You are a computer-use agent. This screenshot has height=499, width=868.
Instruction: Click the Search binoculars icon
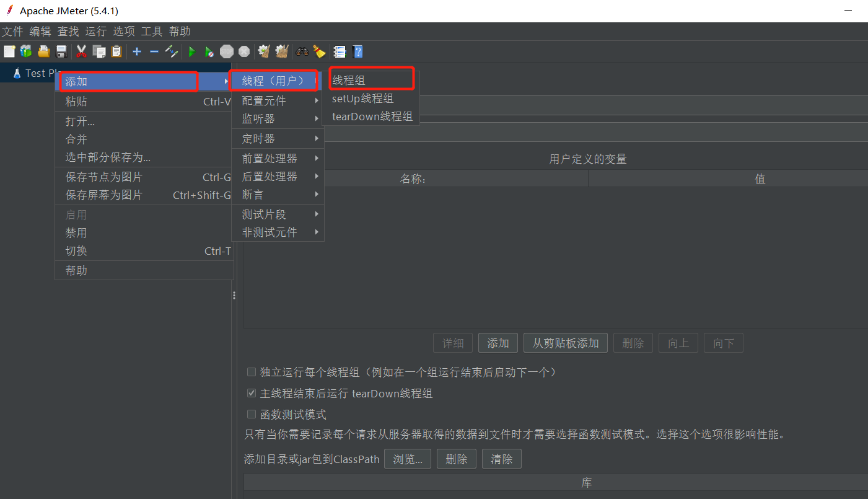coord(302,51)
